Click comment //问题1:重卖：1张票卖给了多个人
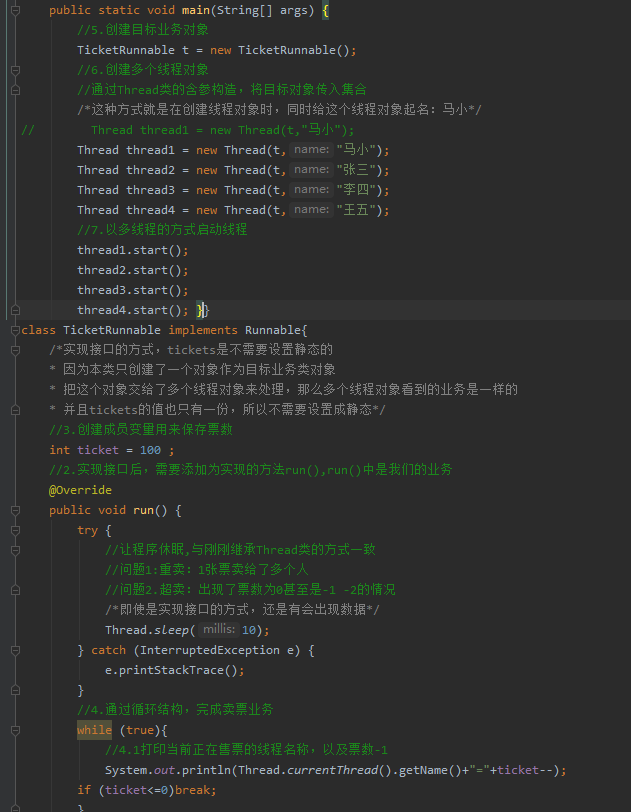 tap(207, 570)
